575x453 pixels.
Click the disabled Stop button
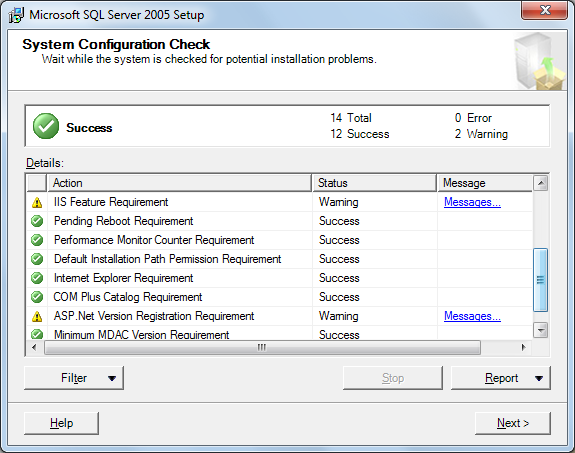(x=393, y=378)
